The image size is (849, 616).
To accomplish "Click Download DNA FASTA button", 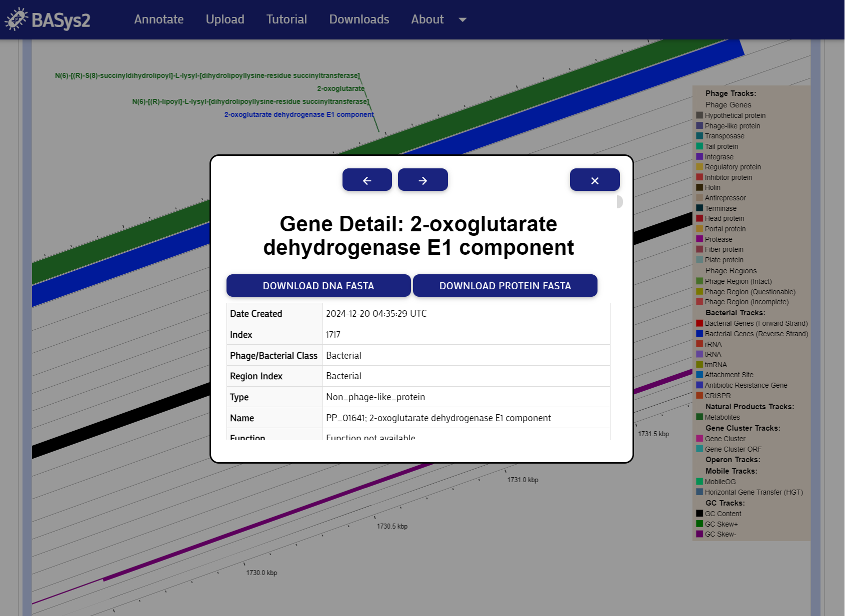I will (318, 286).
